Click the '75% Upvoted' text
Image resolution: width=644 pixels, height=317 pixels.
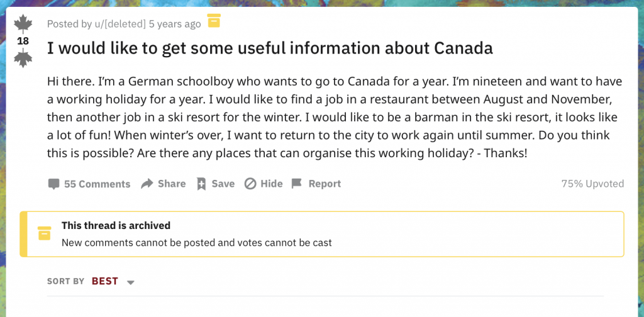592,184
